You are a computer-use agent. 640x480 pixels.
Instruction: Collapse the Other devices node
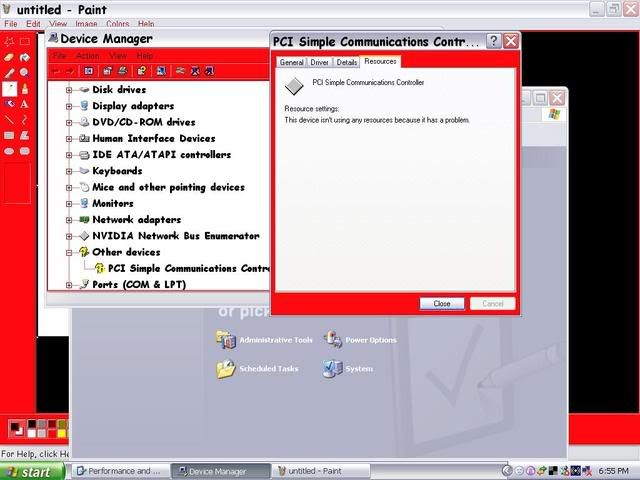click(69, 253)
